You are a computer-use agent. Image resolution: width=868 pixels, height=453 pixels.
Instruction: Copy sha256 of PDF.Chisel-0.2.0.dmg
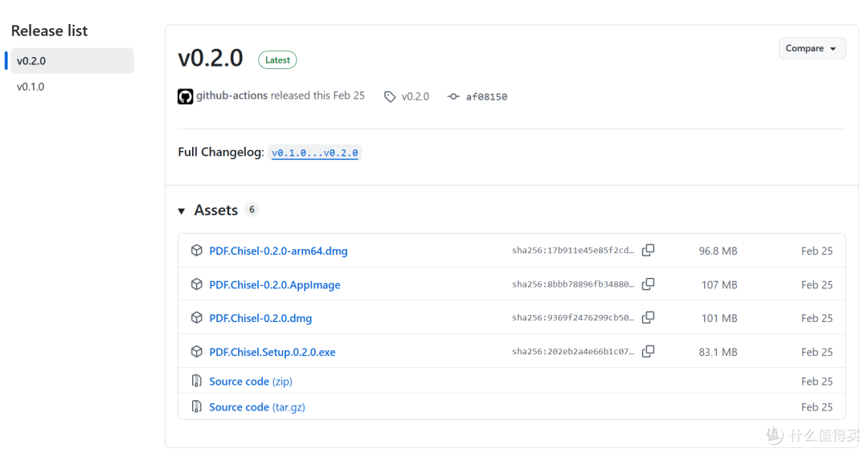[648, 317]
